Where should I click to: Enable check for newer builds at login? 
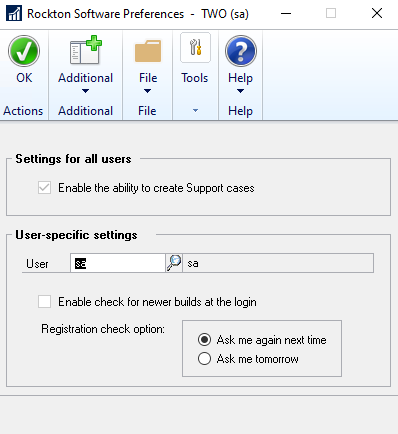click(44, 302)
